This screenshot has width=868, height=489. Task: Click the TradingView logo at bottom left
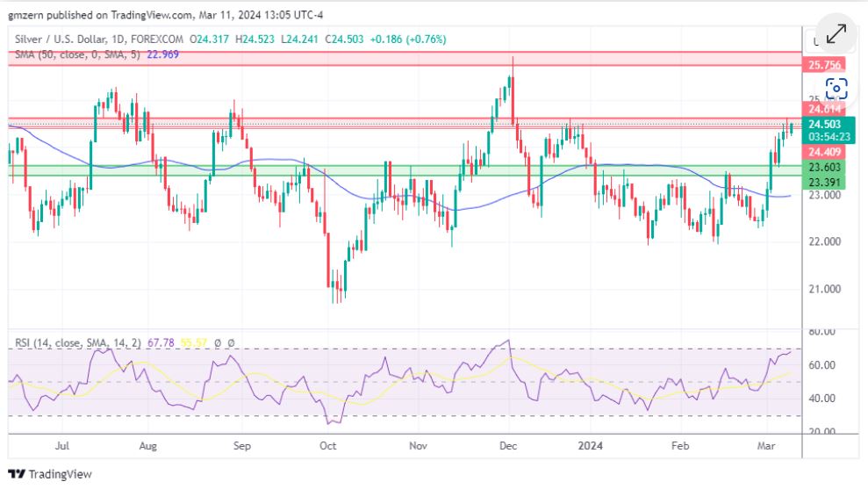(50, 474)
